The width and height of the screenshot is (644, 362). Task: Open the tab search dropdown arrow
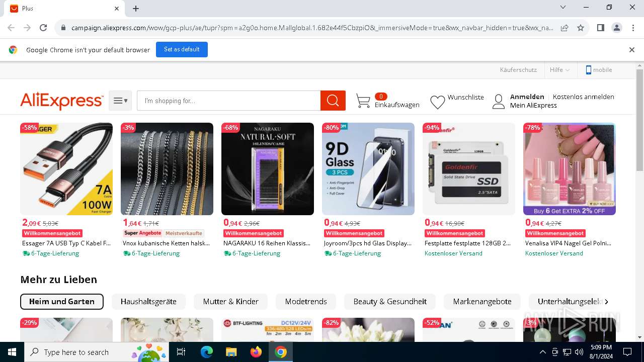(563, 8)
